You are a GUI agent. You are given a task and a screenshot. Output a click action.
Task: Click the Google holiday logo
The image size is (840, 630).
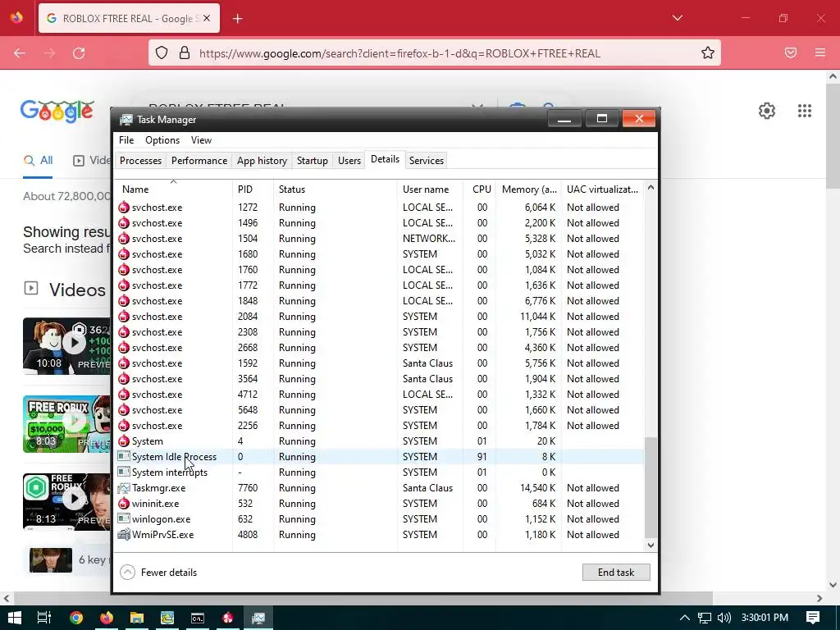(57, 111)
